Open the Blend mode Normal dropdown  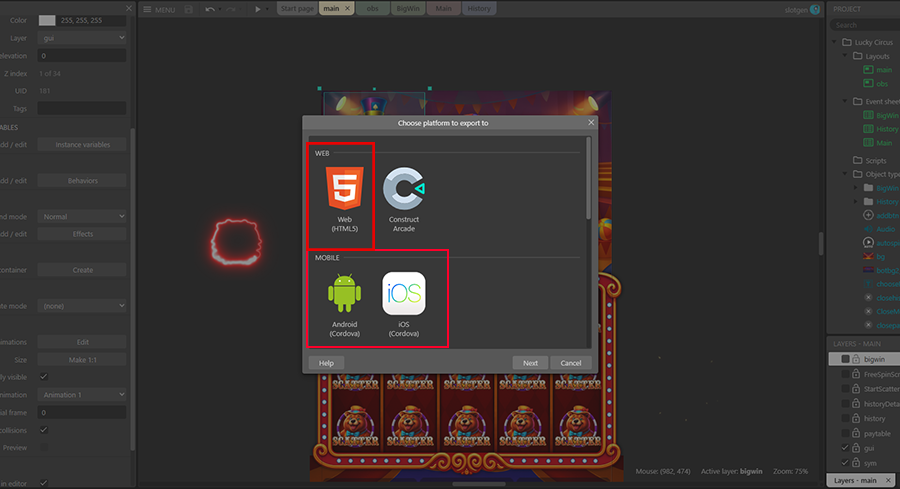[82, 216]
